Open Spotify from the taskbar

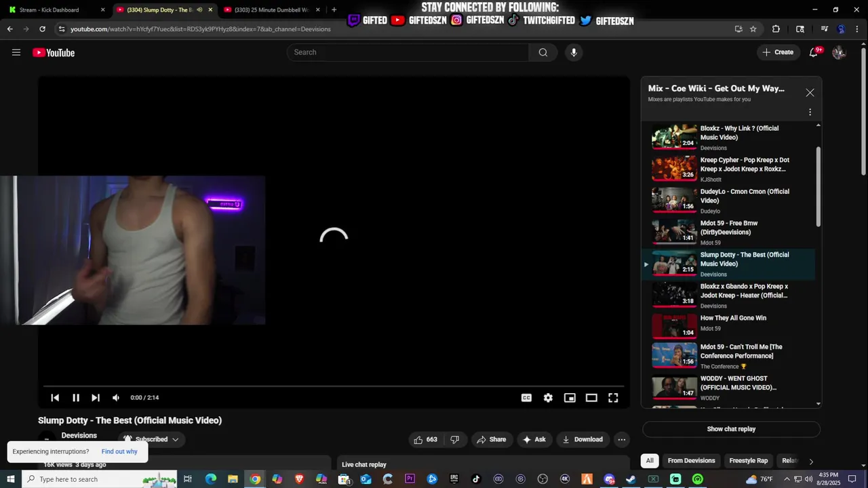(698, 479)
